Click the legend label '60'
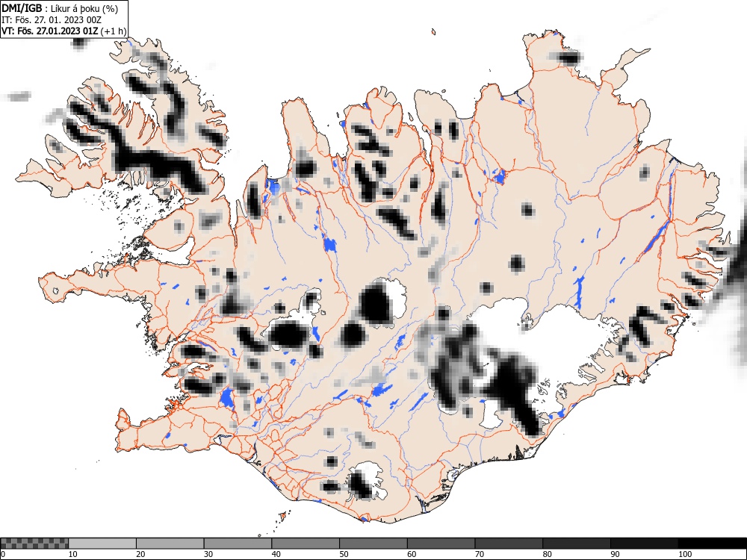The width and height of the screenshot is (747, 560). [x=411, y=554]
